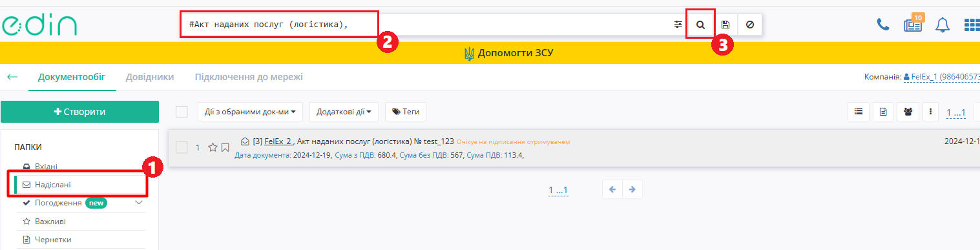Open the vertical dots more menu
The height and width of the screenshot is (250, 980).
930,112
